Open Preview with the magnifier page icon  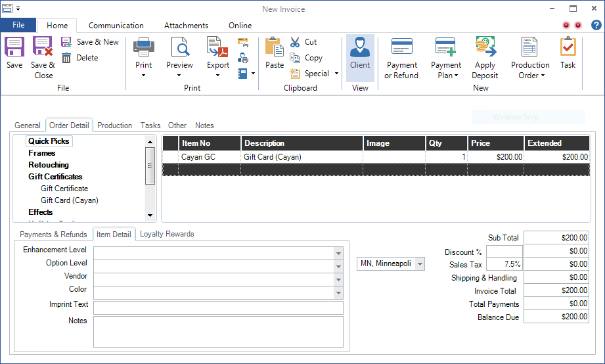click(x=180, y=47)
